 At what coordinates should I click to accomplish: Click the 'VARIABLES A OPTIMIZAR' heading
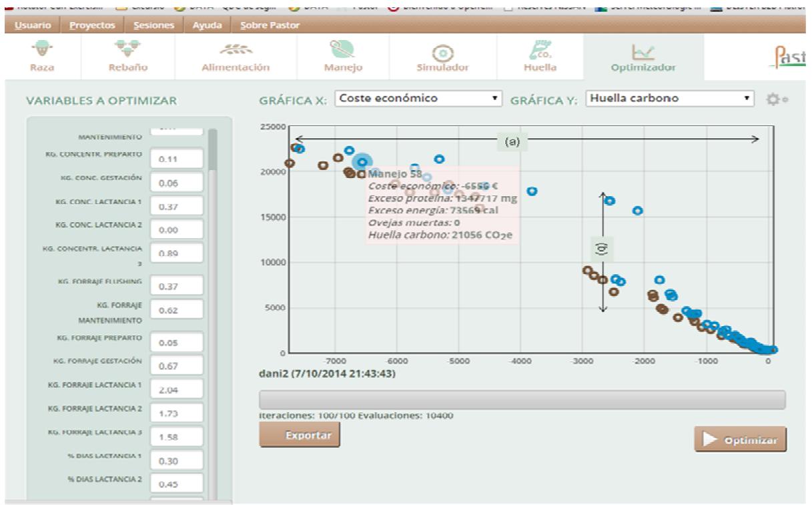coord(101,101)
